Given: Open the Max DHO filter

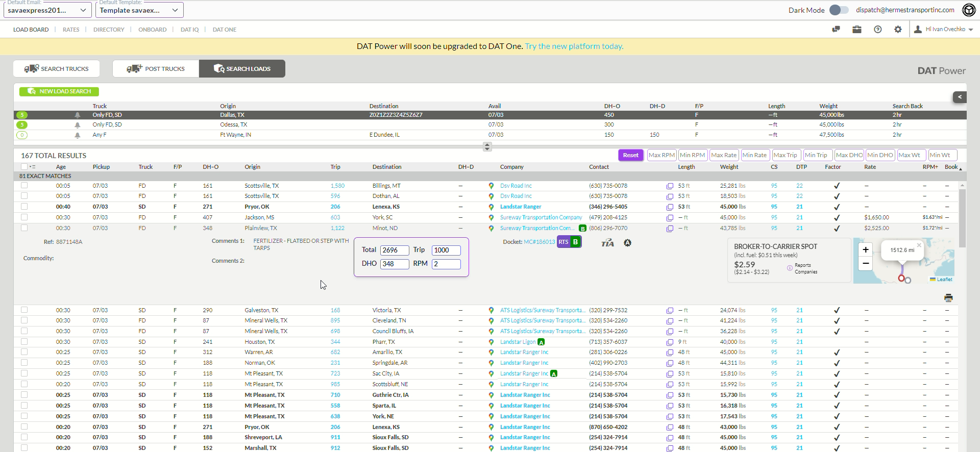Looking at the screenshot, I should pyautogui.click(x=849, y=155).
